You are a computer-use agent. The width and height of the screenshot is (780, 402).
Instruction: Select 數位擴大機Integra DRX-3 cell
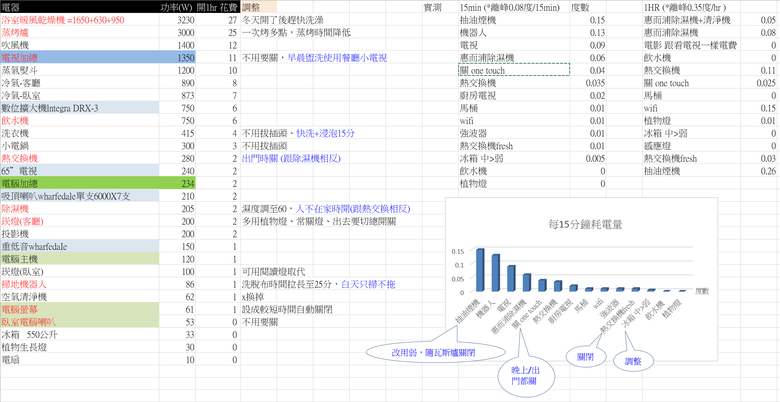coord(80,108)
